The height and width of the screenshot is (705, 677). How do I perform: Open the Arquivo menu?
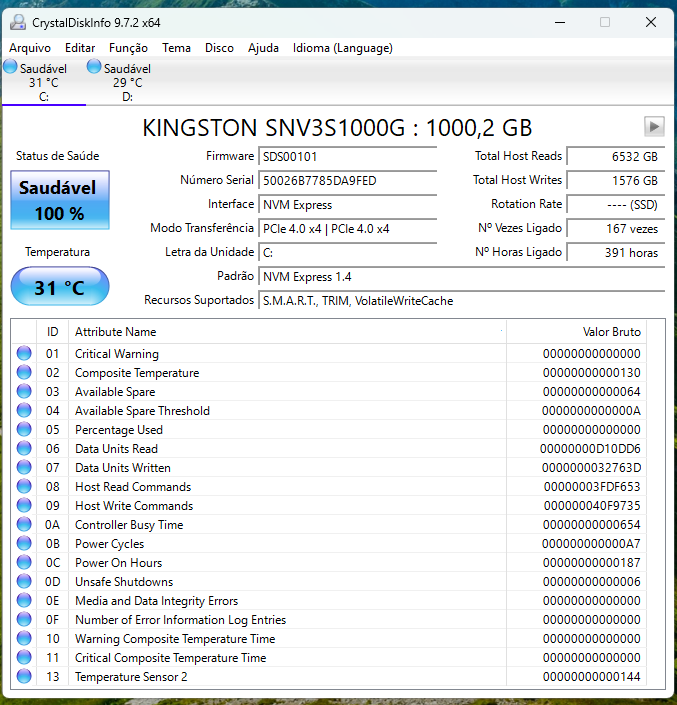pos(30,48)
